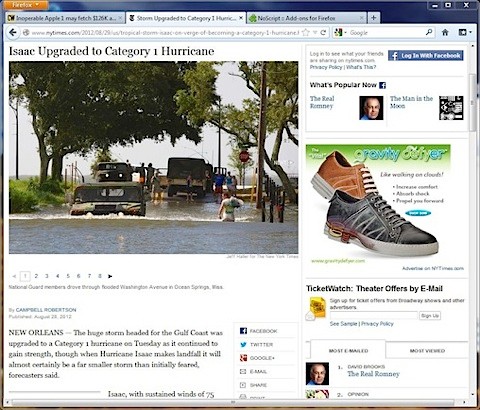The image size is (480, 410).
Task: Open a new tab with the plus button
Action: coord(374,18)
